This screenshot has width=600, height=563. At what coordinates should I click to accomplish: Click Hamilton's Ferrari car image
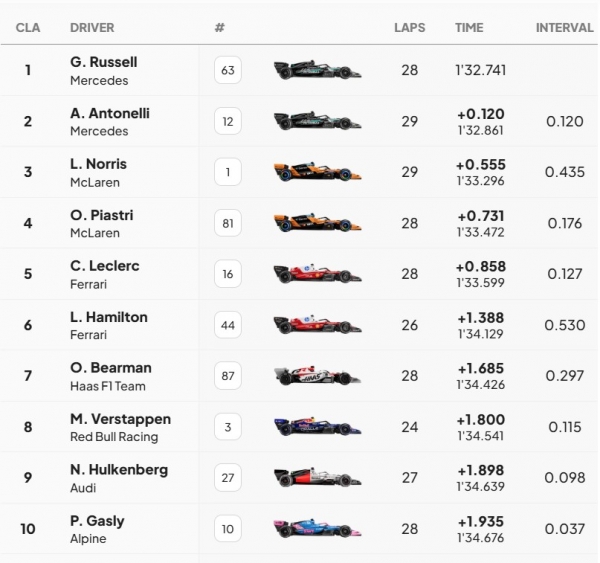point(317,325)
